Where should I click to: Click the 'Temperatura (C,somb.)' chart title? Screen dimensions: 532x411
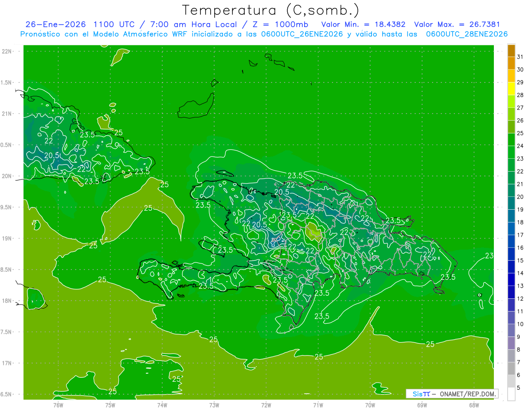(x=271, y=10)
